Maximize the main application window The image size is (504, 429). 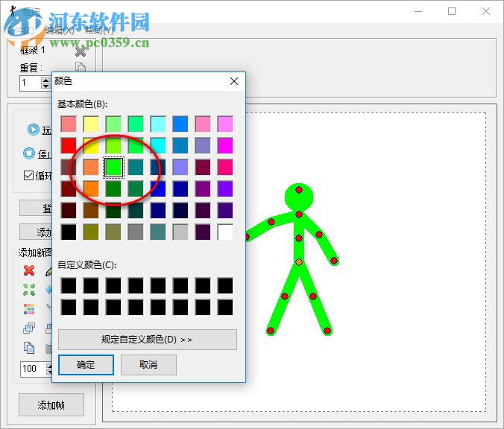pyautogui.click(x=452, y=12)
